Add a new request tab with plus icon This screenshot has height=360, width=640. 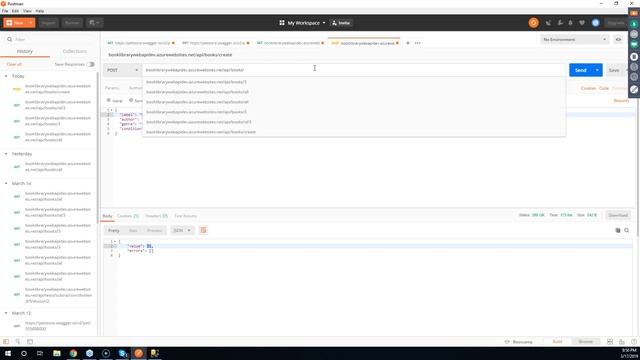407,43
